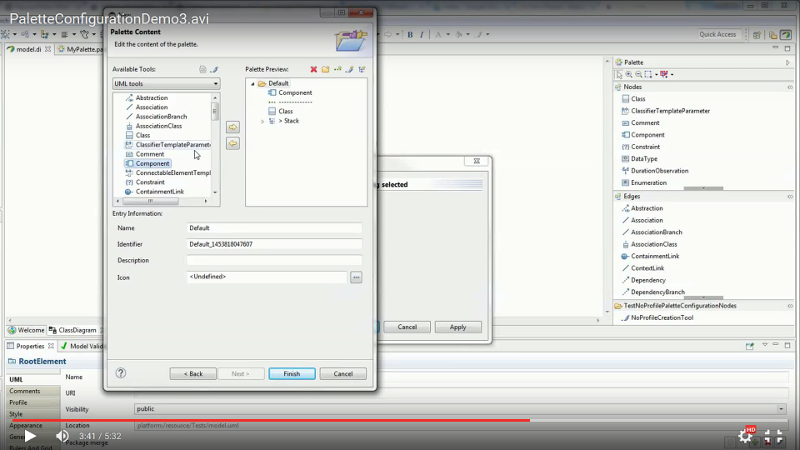Image resolution: width=800 pixels, height=450 pixels.
Task: Click the add separator icon in Palette Preview
Action: point(338,69)
